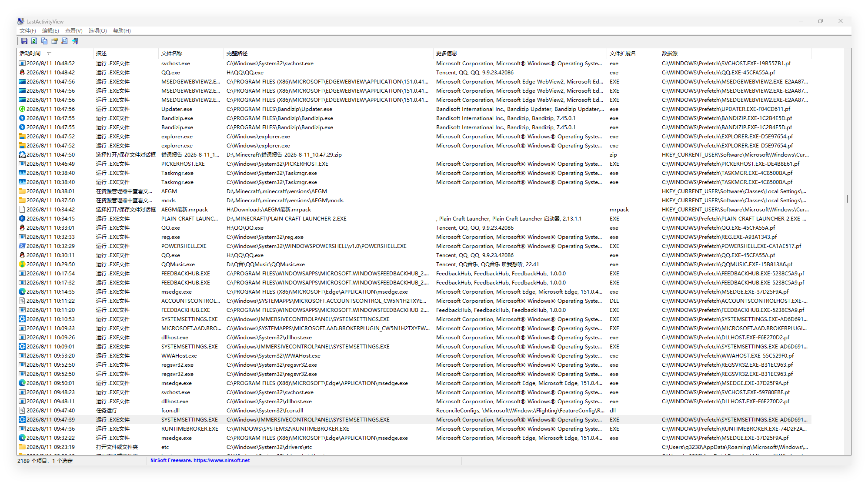Click the '2189 个项目, 1 个选定' status text
This screenshot has width=868, height=482.
[45, 461]
